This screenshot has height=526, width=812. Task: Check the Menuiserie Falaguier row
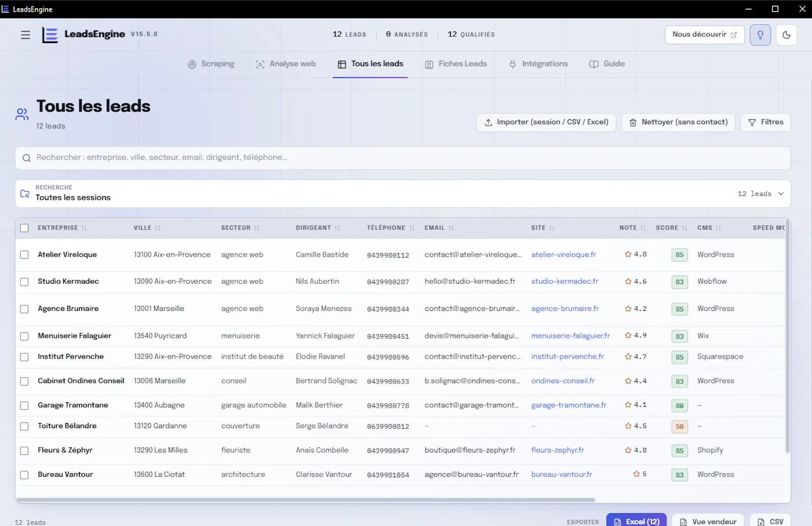pos(24,336)
